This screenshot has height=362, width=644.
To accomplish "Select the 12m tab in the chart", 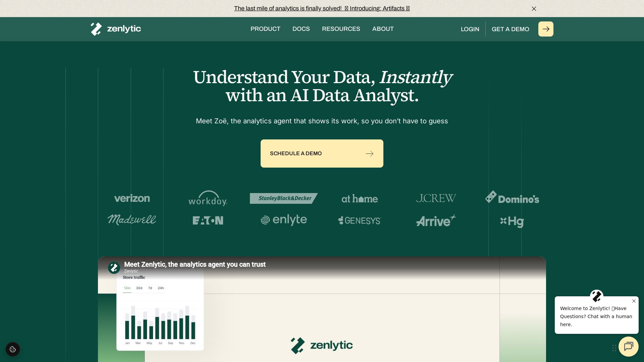I will [x=127, y=288].
